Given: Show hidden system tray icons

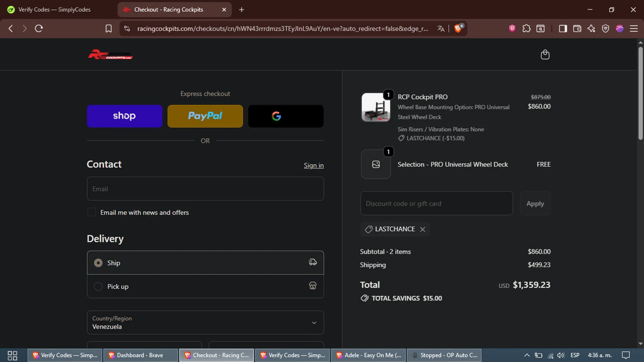Looking at the screenshot, I should pyautogui.click(x=527, y=355).
